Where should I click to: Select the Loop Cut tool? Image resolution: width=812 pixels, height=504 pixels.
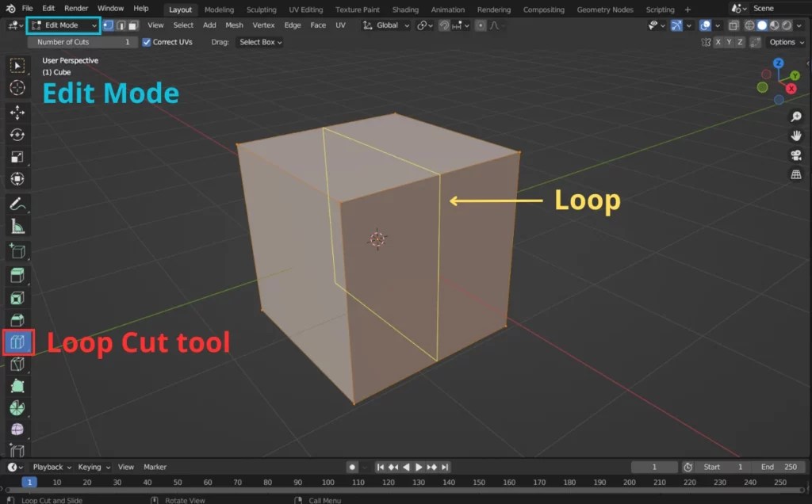point(17,342)
